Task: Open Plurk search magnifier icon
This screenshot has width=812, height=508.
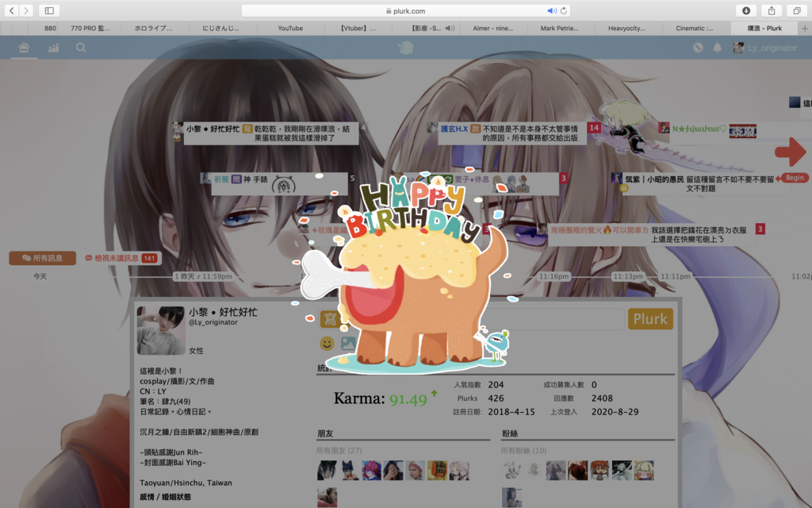Action: tap(81, 48)
